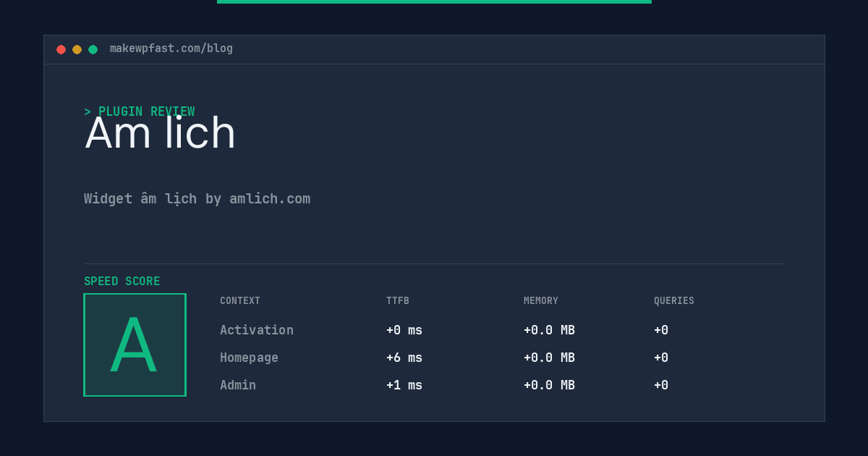Click the red window dot
Image resolution: width=868 pixels, height=456 pixels.
tap(61, 49)
